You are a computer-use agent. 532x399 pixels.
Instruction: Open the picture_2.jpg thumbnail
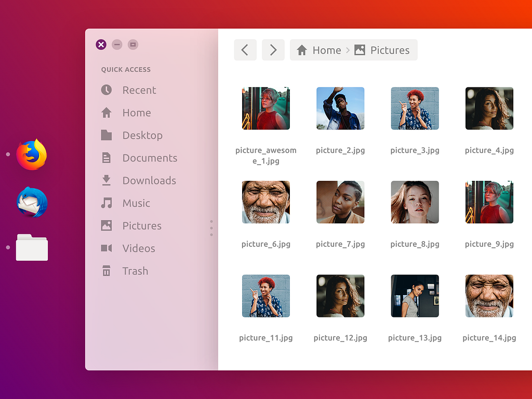(x=340, y=108)
